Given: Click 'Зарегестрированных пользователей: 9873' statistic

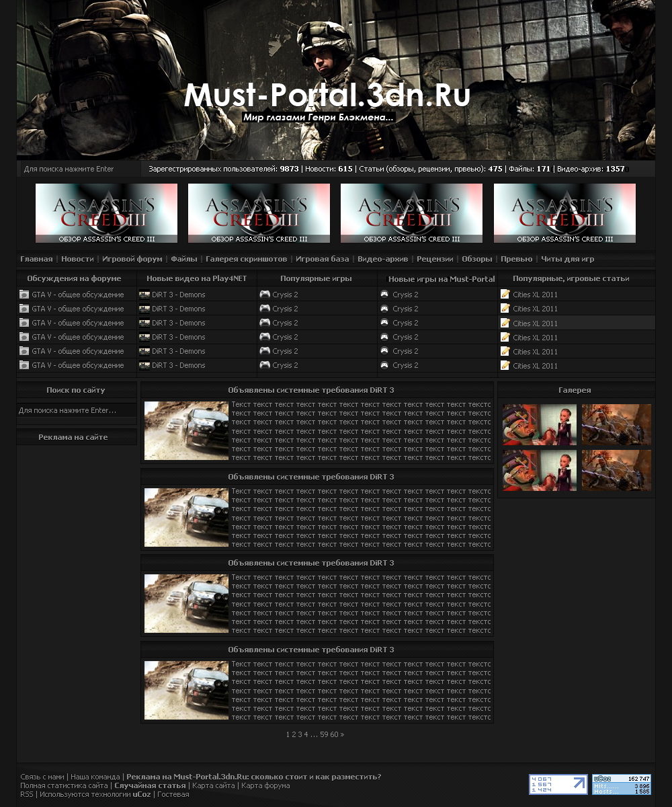Looking at the screenshot, I should (x=224, y=169).
